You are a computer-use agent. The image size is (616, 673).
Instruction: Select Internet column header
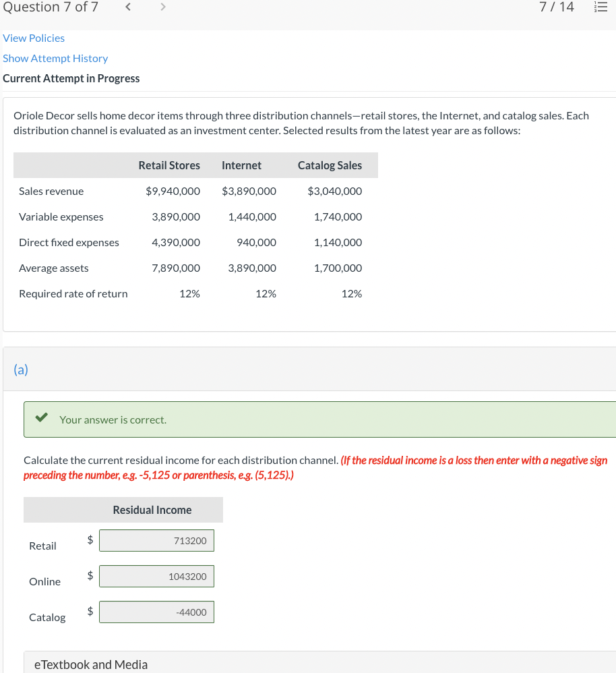pos(241,165)
